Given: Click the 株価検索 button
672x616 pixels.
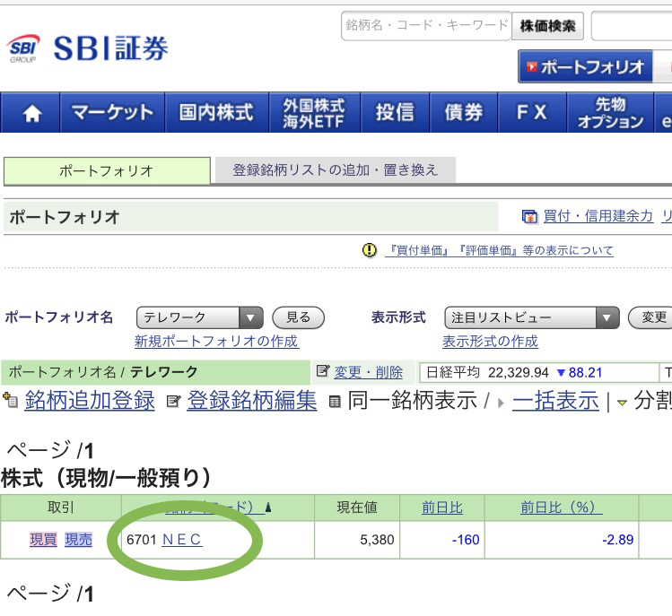Looking at the screenshot, I should click(x=547, y=26).
